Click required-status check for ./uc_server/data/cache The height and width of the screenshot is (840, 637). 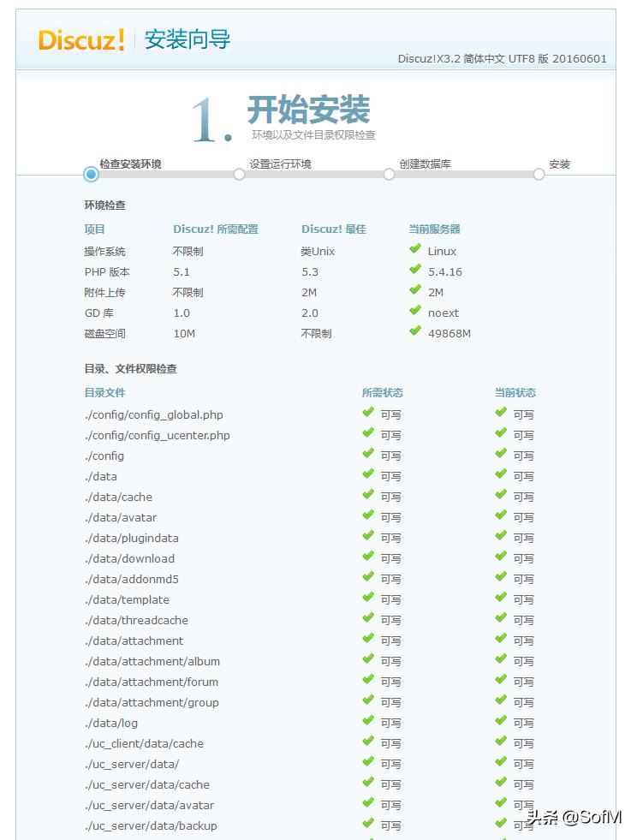[368, 782]
